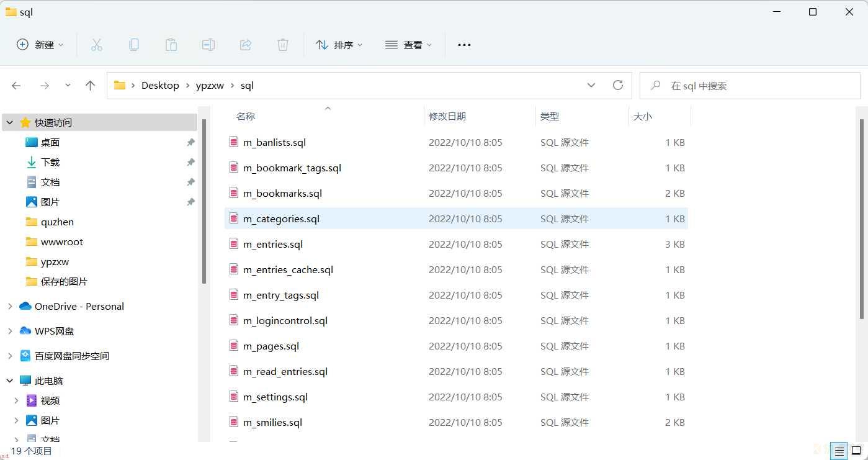Switch to details view in status bar

pyautogui.click(x=839, y=451)
